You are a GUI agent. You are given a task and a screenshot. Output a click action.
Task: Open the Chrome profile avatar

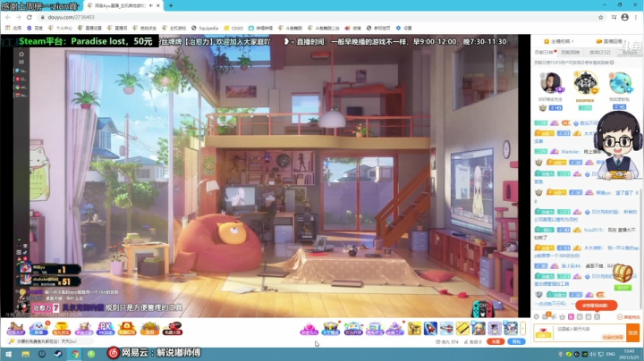coord(624,17)
